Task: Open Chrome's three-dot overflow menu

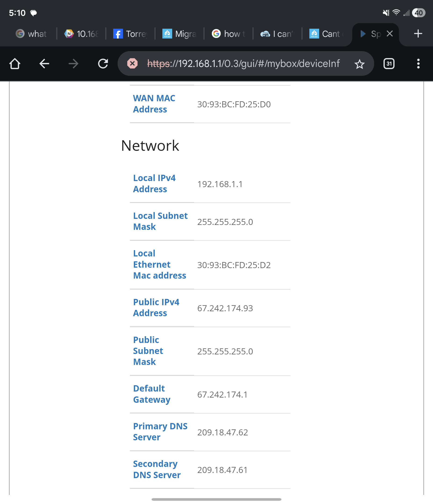Action: pos(418,64)
